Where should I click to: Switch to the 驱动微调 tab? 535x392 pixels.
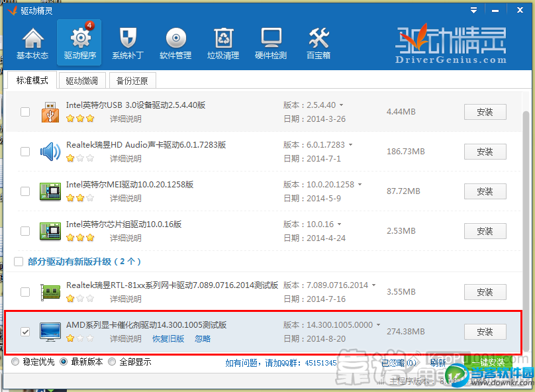coord(82,81)
